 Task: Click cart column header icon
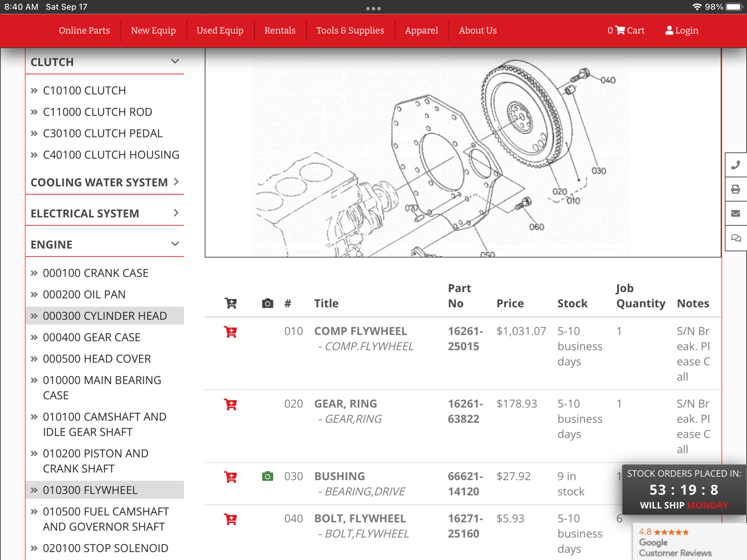point(231,303)
